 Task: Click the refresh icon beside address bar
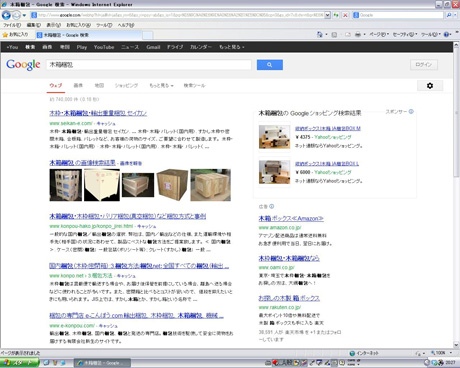pyautogui.click(x=336, y=15)
